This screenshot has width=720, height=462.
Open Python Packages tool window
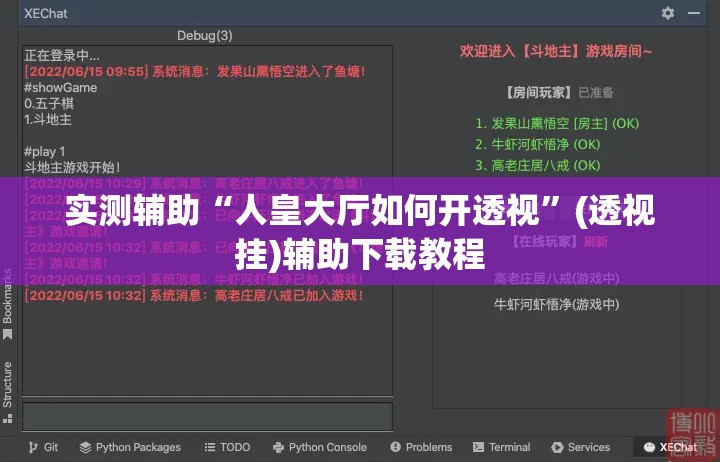(x=130, y=447)
